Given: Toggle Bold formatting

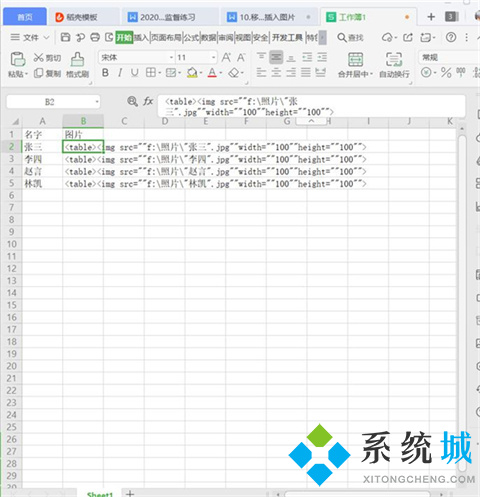Looking at the screenshot, I should (x=105, y=72).
